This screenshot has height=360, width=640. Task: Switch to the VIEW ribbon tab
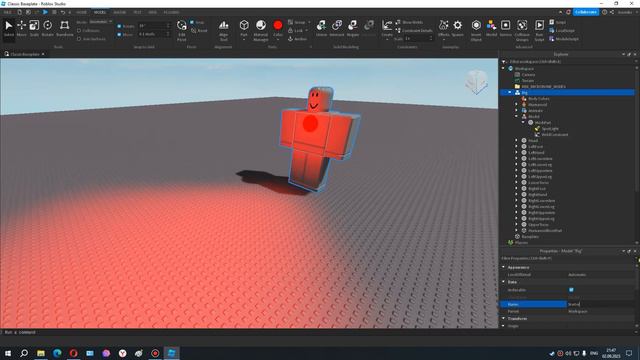pos(152,12)
